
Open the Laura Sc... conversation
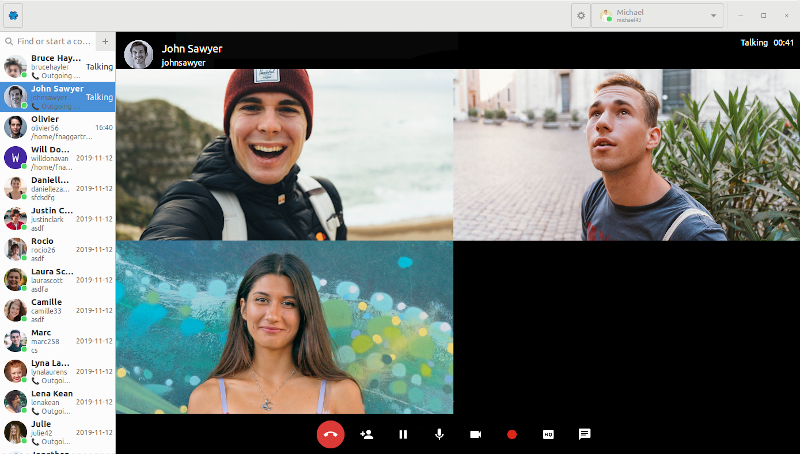coord(58,280)
